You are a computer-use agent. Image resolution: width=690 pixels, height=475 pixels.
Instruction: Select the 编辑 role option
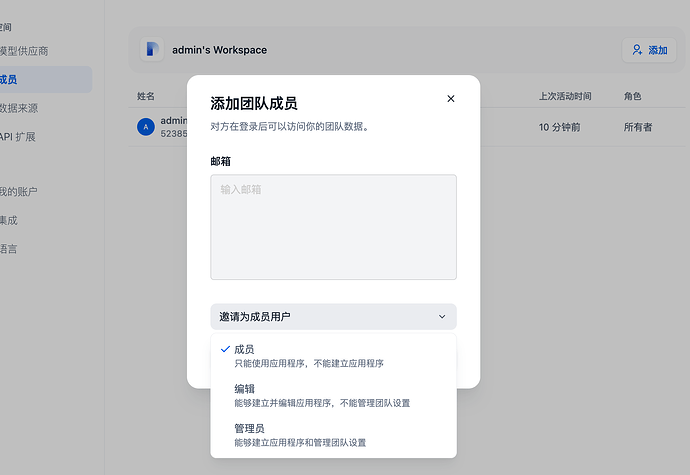334,395
